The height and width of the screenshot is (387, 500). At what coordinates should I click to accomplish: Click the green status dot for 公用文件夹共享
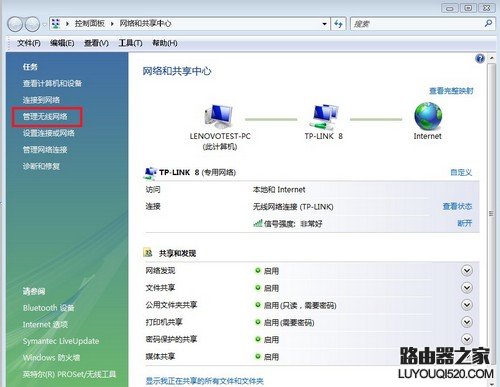[x=258, y=305]
